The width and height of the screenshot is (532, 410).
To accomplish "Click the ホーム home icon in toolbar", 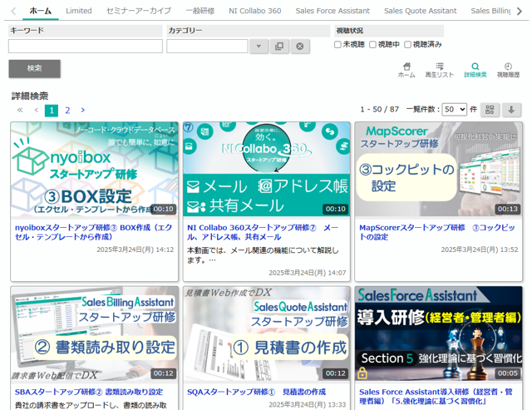I will point(406,70).
